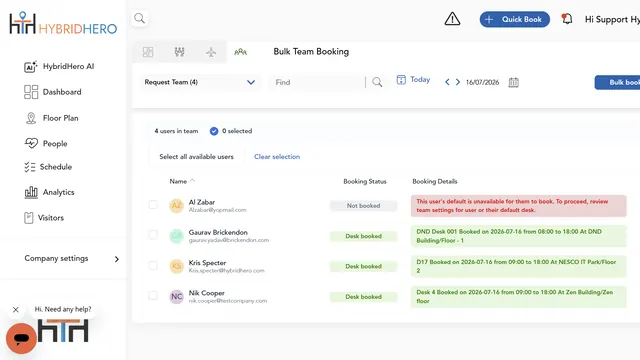Click the Visitors badge icon

click(29, 218)
